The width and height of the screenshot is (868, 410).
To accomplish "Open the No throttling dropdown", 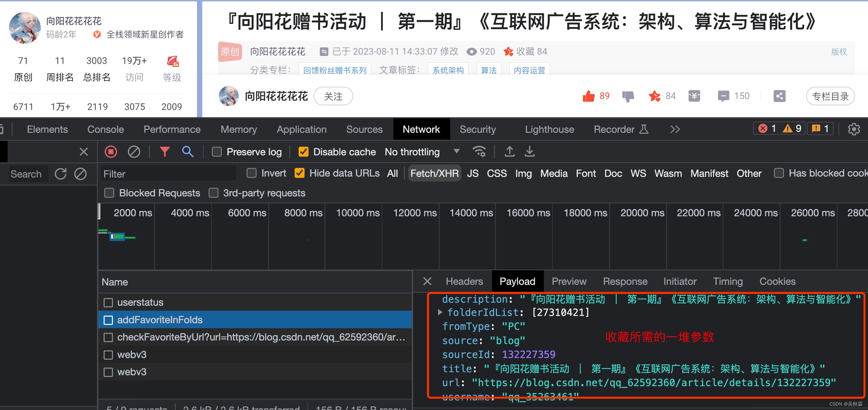I will pyautogui.click(x=422, y=152).
